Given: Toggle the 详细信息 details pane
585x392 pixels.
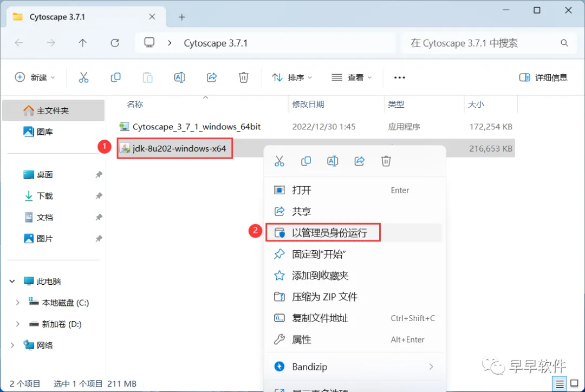Looking at the screenshot, I should (543, 77).
